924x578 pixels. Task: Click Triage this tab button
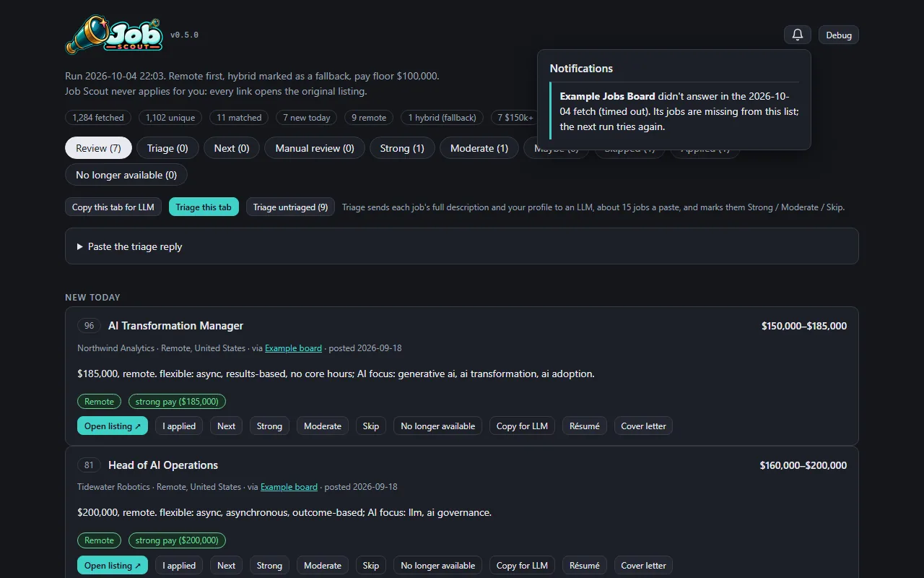(x=204, y=207)
